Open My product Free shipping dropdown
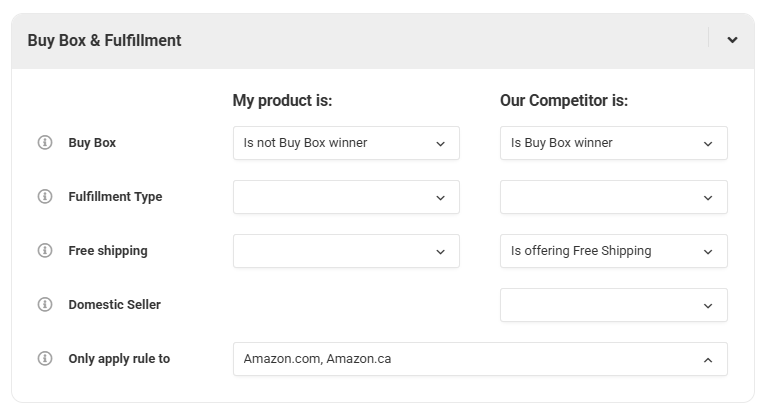Image resolution: width=767 pixels, height=415 pixels. (345, 251)
